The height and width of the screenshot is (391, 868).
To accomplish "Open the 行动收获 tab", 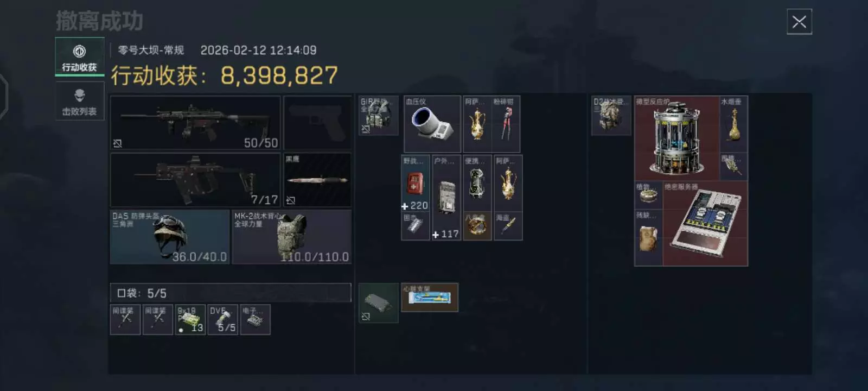I will tap(79, 56).
